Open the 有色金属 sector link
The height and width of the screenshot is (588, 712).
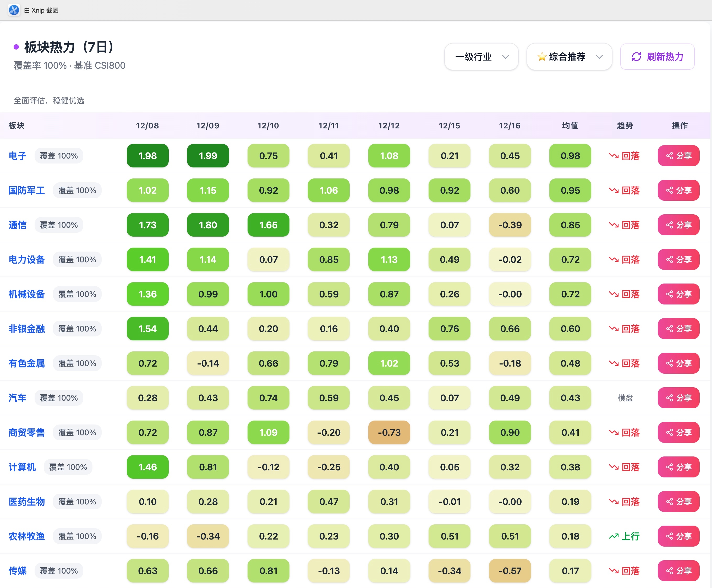click(x=27, y=363)
